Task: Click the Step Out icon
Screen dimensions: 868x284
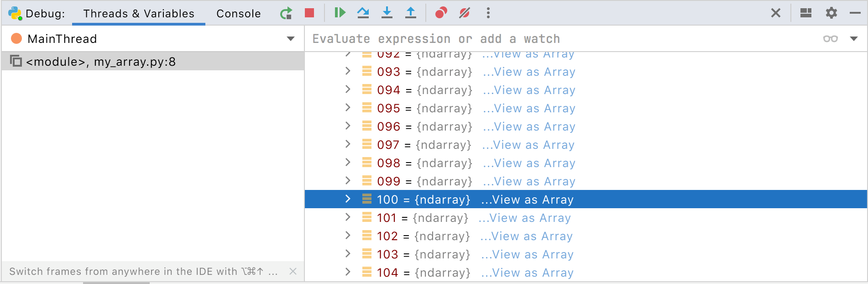Action: [411, 13]
